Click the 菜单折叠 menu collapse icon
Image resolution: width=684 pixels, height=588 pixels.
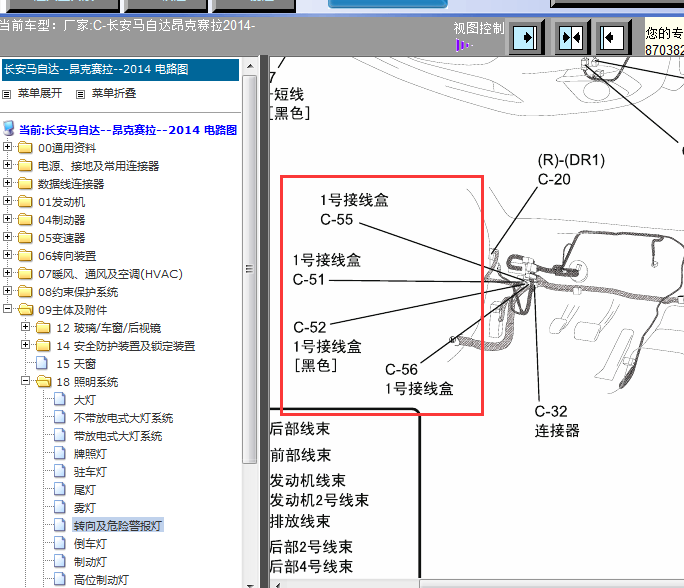tap(80, 94)
